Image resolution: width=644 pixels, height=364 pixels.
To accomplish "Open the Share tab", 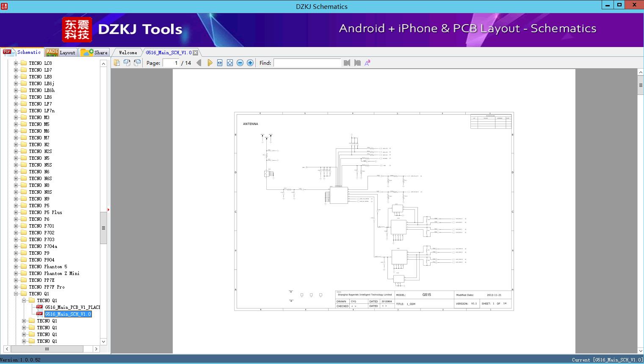I will (95, 53).
